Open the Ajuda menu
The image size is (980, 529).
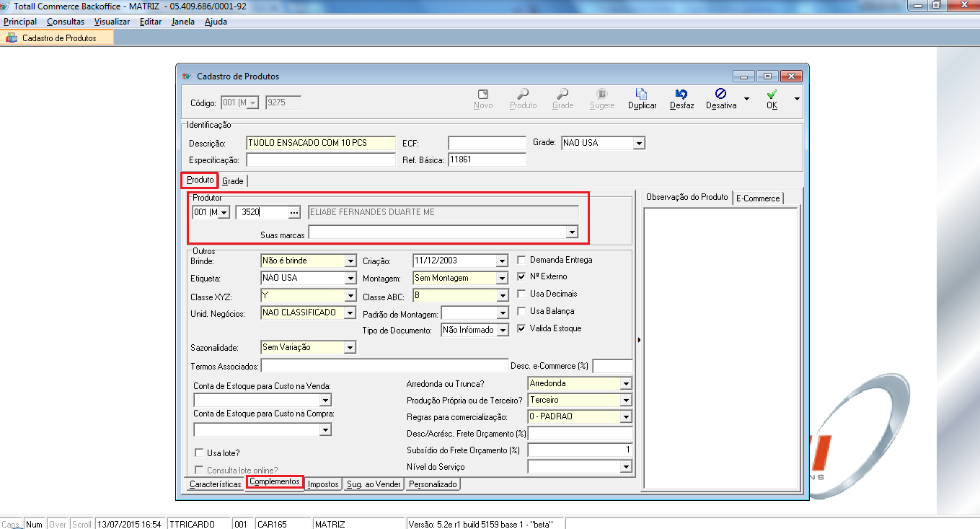[216, 22]
